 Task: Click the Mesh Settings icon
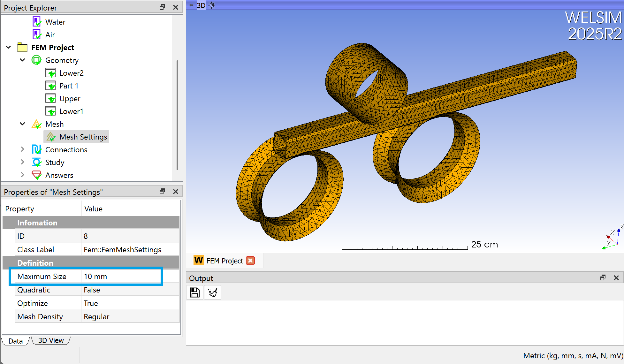click(50, 136)
